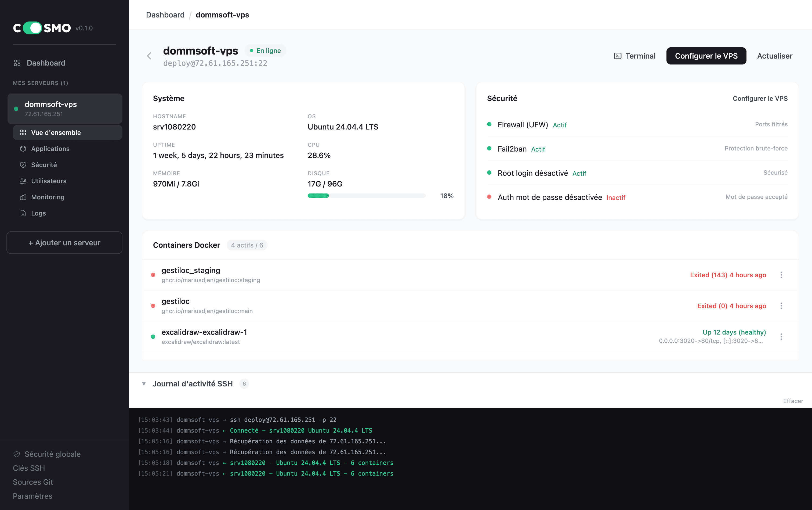
Task: Click the Utilisateurs people icon
Action: pos(23,181)
